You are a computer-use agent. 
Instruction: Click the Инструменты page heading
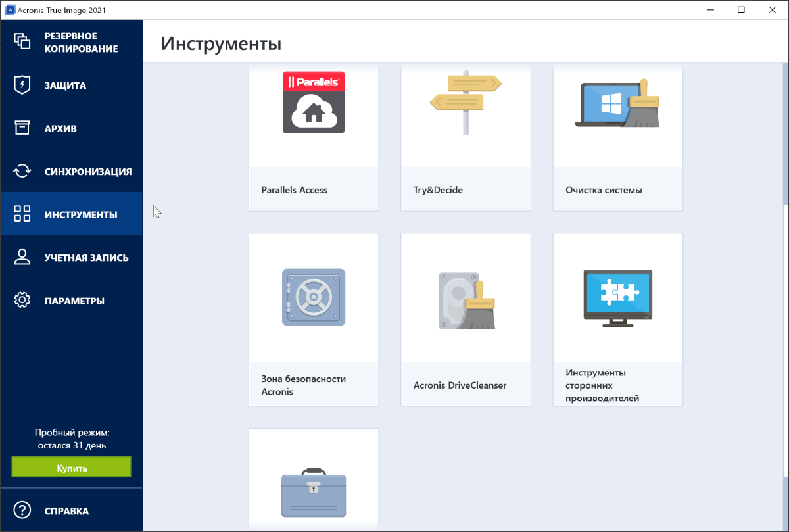click(x=221, y=43)
